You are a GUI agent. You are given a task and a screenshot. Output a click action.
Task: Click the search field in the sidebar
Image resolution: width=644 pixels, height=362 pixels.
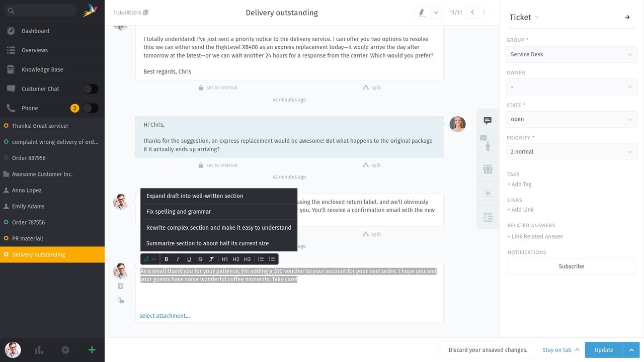(40, 10)
